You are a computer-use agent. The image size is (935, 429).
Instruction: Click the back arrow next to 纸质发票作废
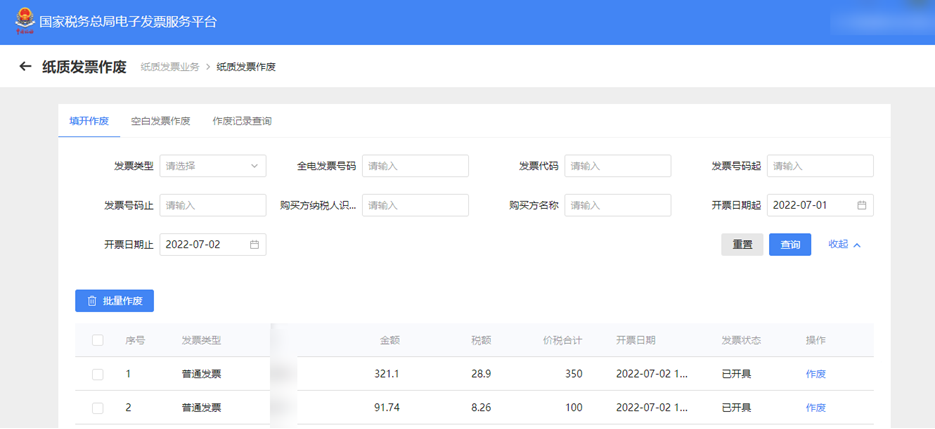pyautogui.click(x=25, y=66)
